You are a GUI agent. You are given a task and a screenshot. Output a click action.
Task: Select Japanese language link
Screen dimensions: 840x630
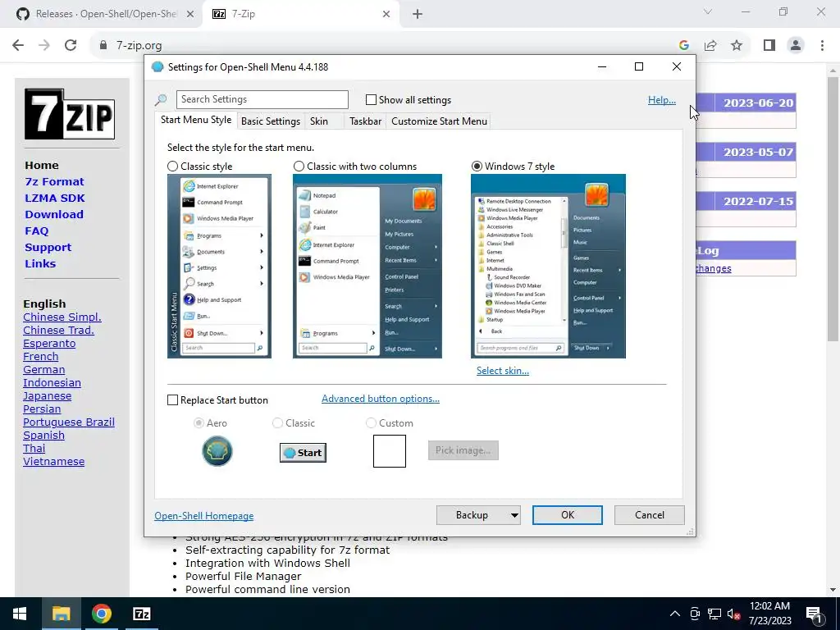click(x=47, y=396)
